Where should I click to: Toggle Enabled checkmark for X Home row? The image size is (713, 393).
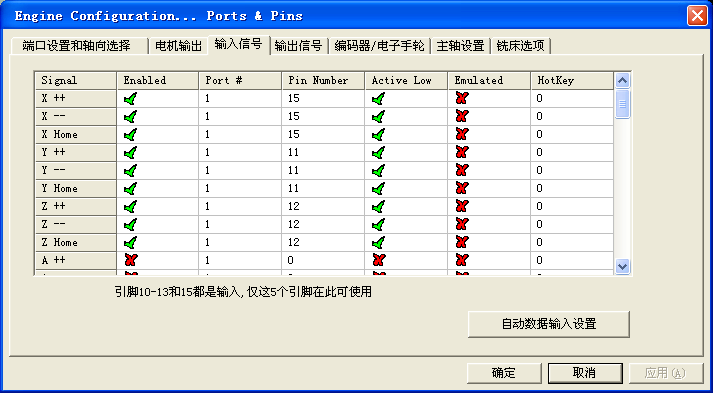[x=130, y=135]
